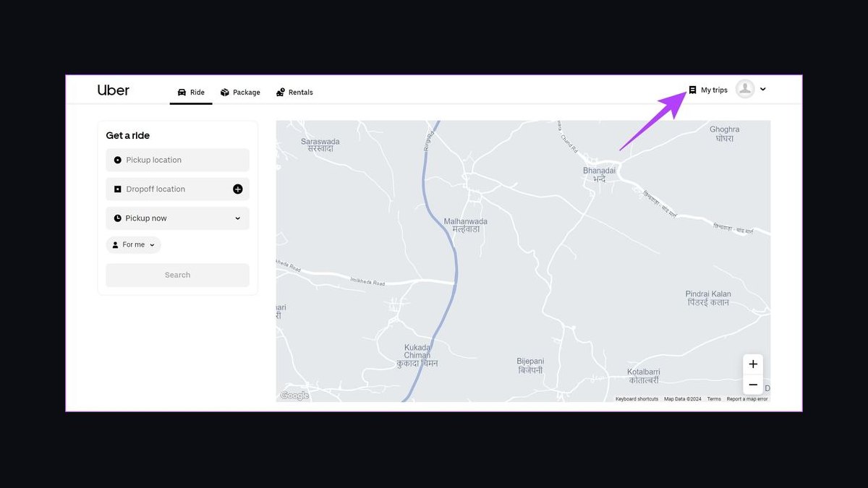Click Bhanadai place label on map
868x488 pixels.
[x=599, y=174]
